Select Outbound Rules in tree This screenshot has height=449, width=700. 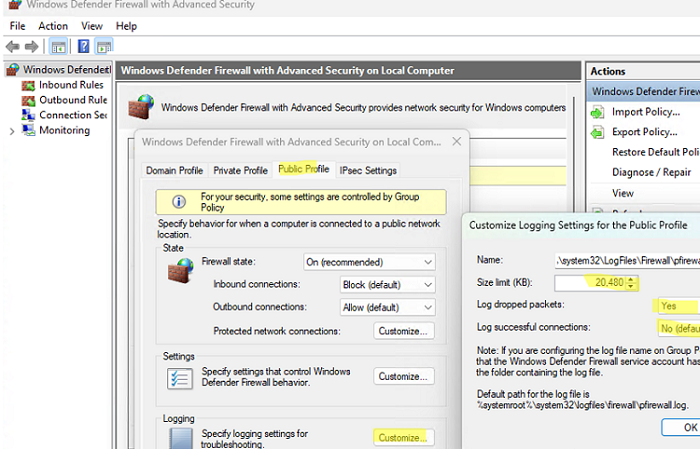[72, 100]
